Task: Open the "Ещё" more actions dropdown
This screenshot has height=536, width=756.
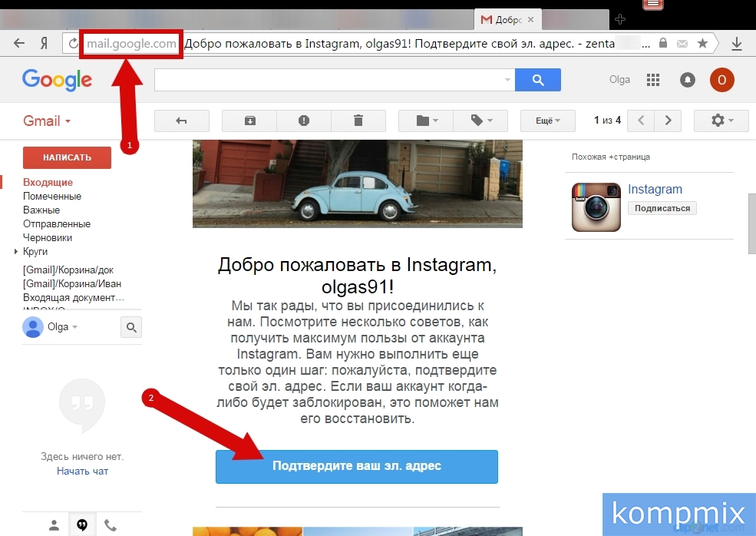Action: click(548, 121)
